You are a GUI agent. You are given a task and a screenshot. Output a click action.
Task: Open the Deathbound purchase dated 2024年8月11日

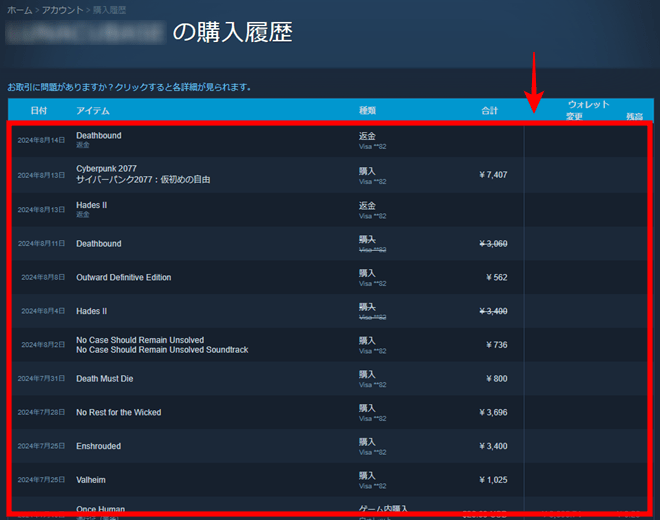pyautogui.click(x=98, y=244)
